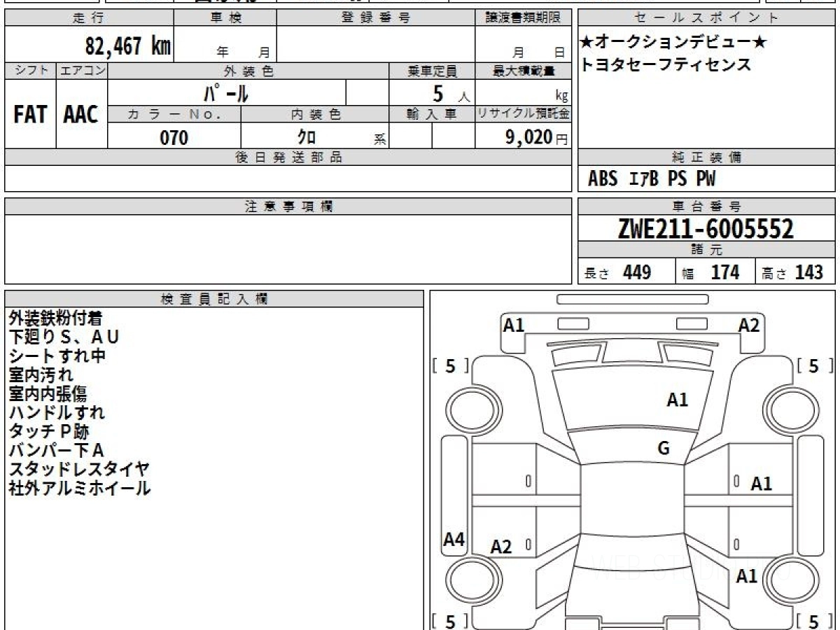Select the length value 長さ 449
This screenshot has width=840, height=630.
(x=618, y=272)
